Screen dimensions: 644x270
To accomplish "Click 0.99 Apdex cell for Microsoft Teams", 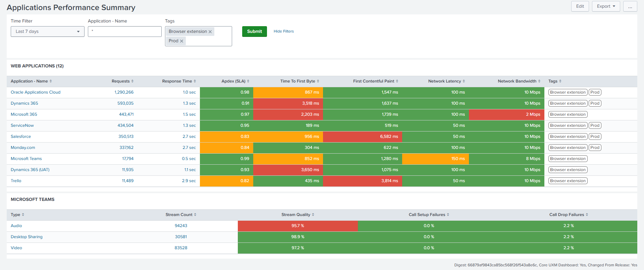I will tap(226, 159).
